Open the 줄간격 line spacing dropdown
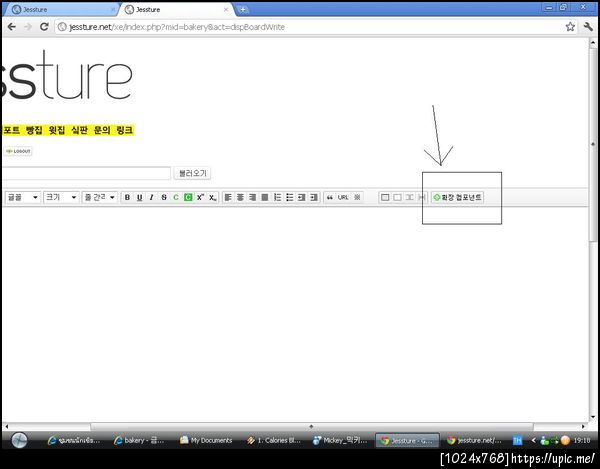 click(x=99, y=197)
